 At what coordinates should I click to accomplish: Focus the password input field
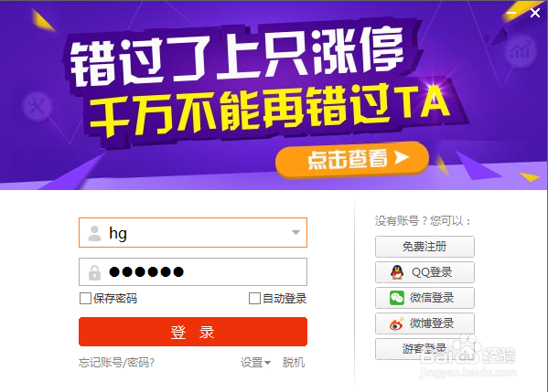(x=193, y=272)
